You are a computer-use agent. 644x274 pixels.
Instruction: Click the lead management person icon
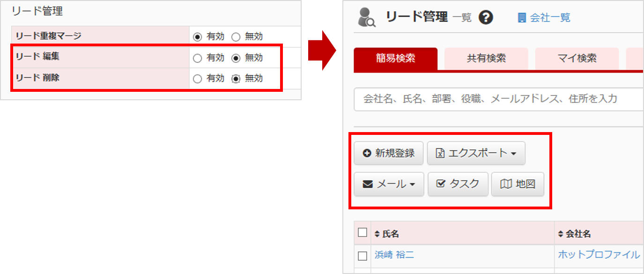tap(366, 18)
